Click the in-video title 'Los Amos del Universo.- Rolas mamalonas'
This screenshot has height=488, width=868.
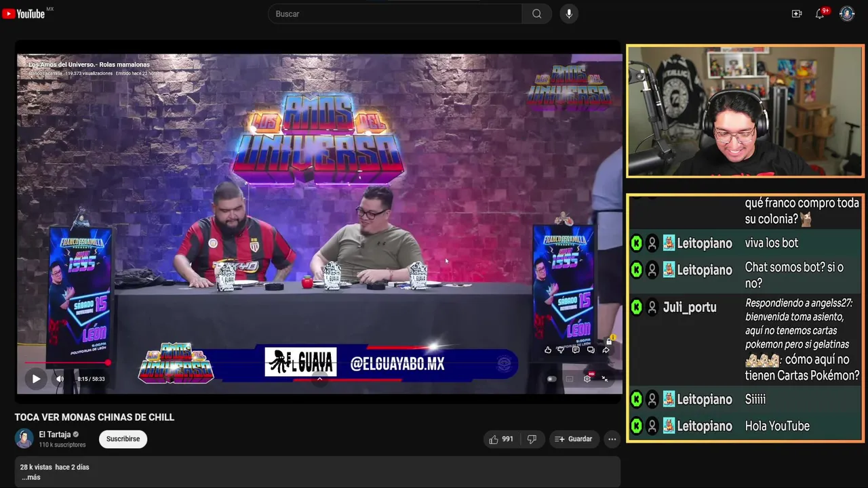pyautogui.click(x=89, y=65)
